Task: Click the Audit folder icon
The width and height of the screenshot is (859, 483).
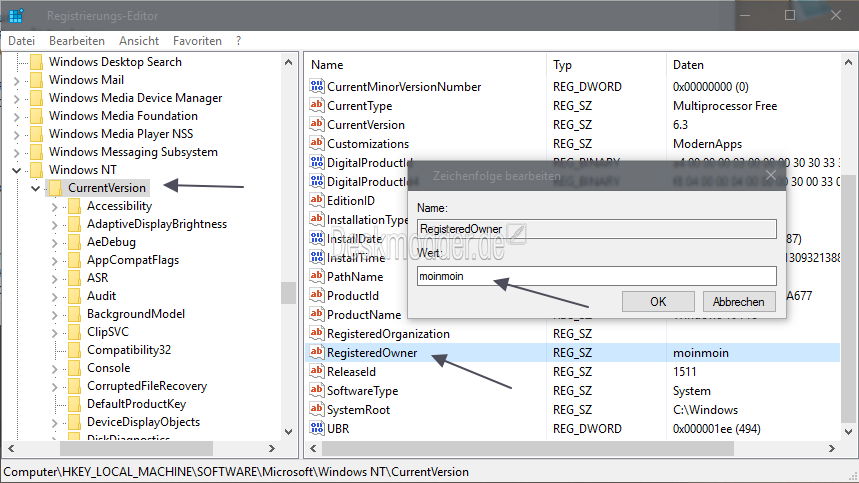Action: click(75, 296)
